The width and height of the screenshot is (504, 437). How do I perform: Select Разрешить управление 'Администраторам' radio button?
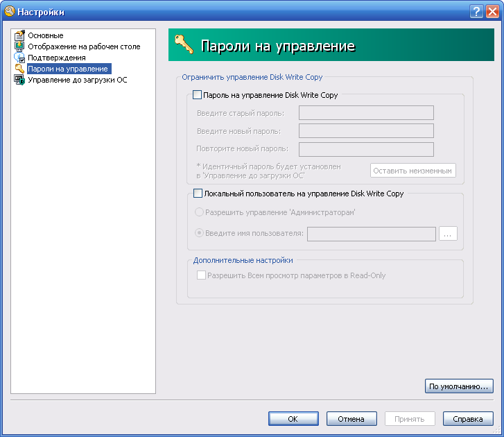tap(199, 212)
